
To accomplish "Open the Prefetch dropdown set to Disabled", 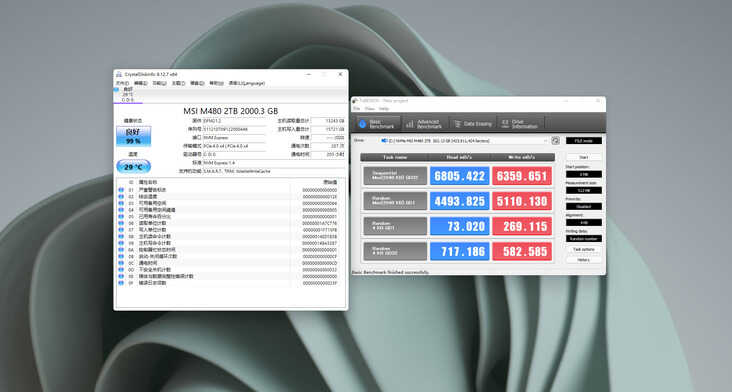I will (x=584, y=206).
